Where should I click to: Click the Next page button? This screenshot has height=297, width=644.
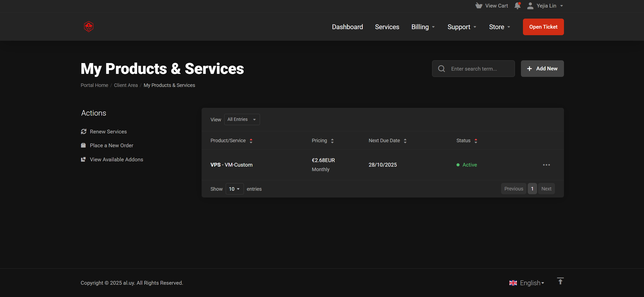[x=546, y=189]
